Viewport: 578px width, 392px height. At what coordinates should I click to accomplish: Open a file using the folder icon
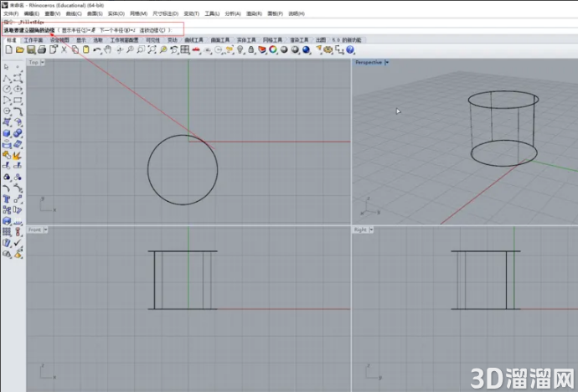(x=20, y=49)
